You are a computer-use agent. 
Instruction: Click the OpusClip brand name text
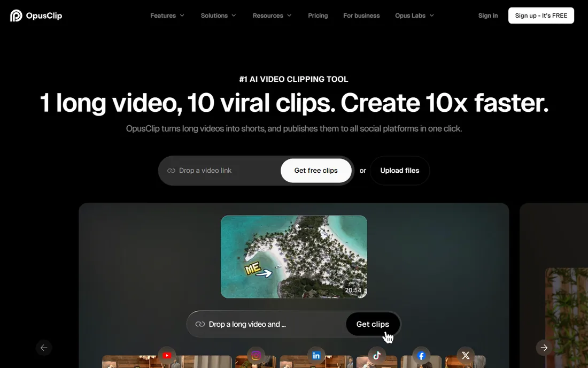coord(44,16)
